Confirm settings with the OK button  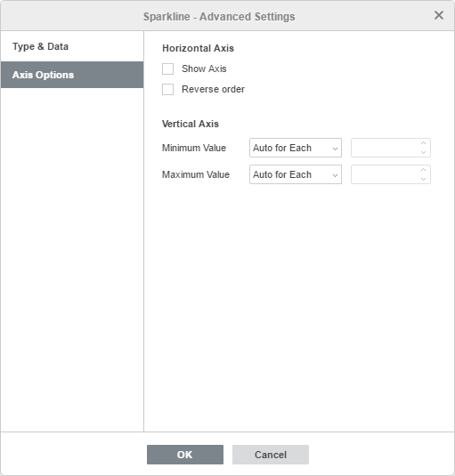point(185,455)
